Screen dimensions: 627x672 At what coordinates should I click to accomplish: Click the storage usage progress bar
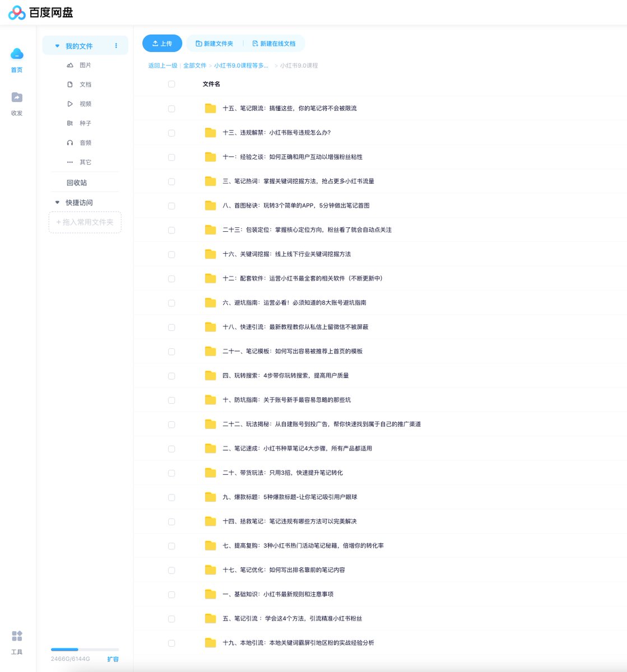click(x=85, y=650)
